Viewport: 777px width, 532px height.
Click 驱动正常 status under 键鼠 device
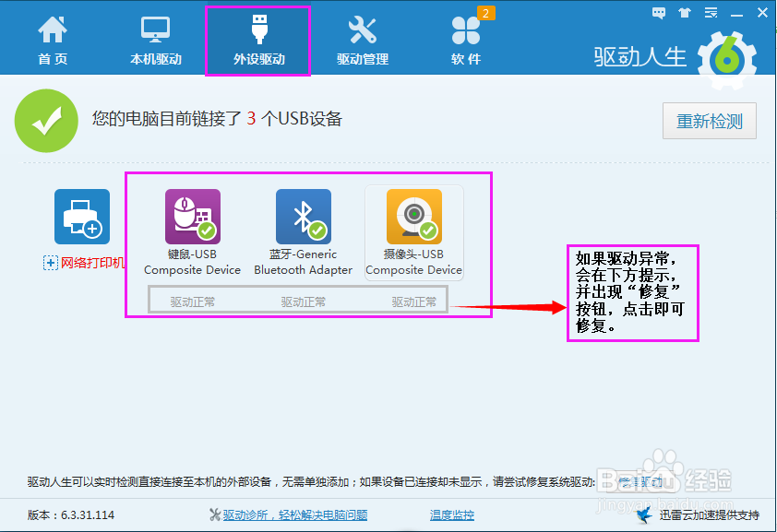192,301
